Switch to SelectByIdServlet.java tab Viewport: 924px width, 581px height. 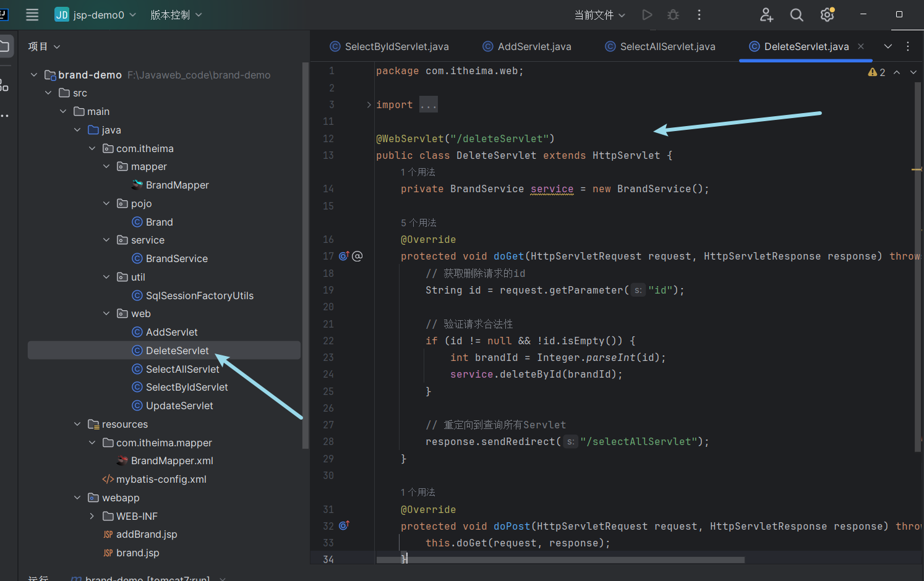pyautogui.click(x=390, y=46)
